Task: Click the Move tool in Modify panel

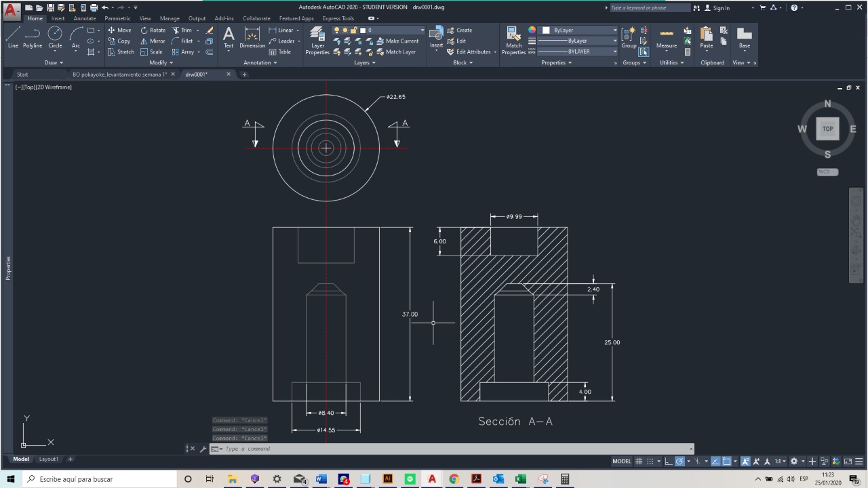Action: (119, 30)
